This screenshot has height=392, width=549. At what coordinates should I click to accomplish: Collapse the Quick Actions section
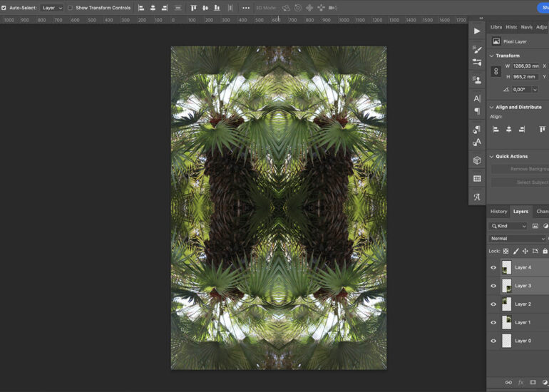point(491,157)
